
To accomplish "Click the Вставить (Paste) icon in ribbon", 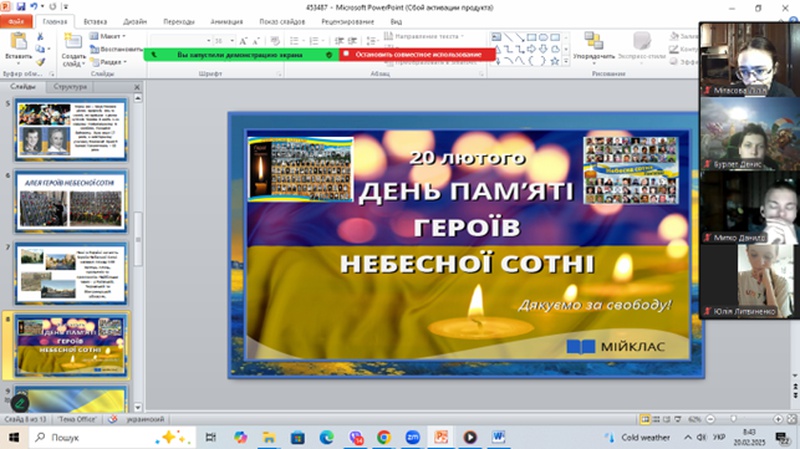I will pos(18,42).
